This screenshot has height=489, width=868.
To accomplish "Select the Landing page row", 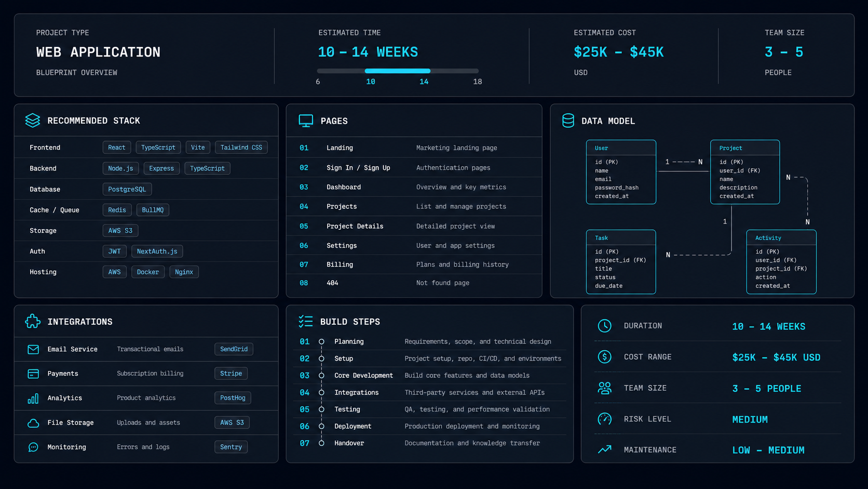I will click(x=414, y=148).
